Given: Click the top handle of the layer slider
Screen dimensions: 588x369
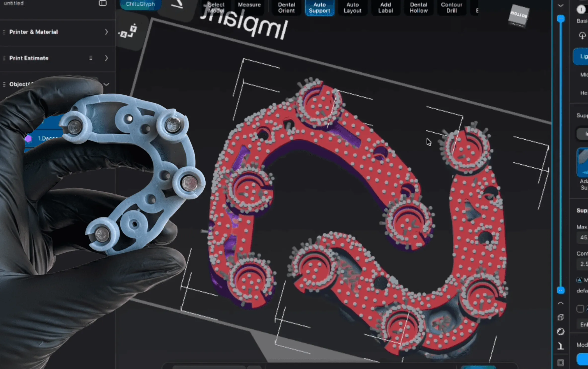Looking at the screenshot, I should [x=560, y=19].
